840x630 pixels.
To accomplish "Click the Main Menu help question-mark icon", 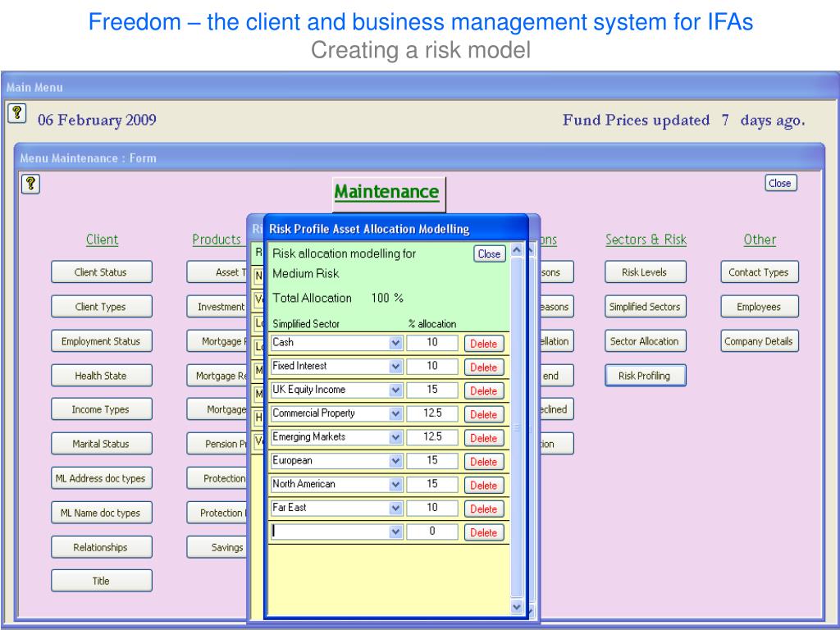I will coord(17,113).
